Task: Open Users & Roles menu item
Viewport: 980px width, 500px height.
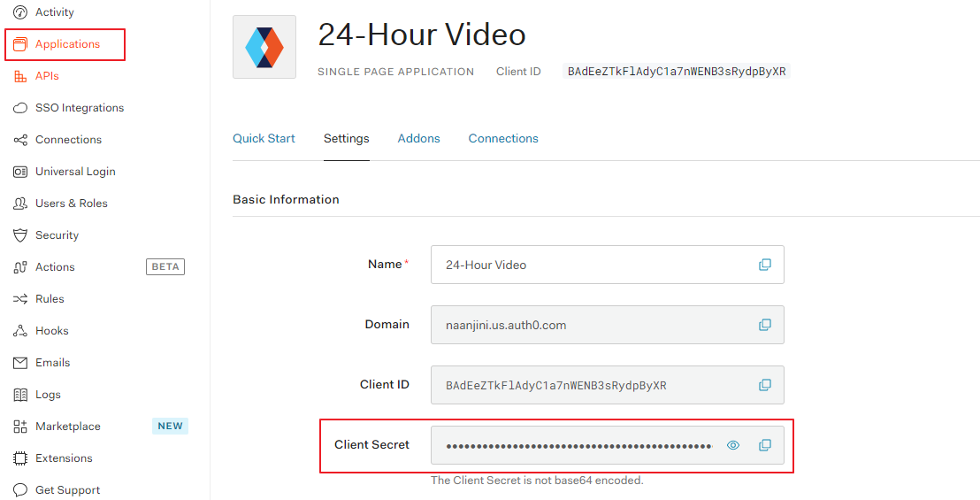Action: tap(72, 204)
